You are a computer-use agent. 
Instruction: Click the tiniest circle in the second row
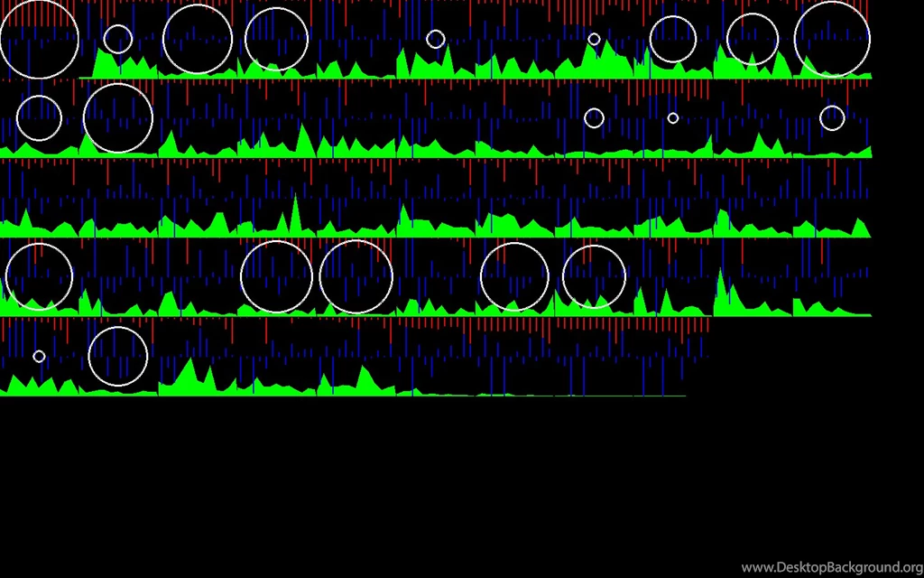[673, 118]
